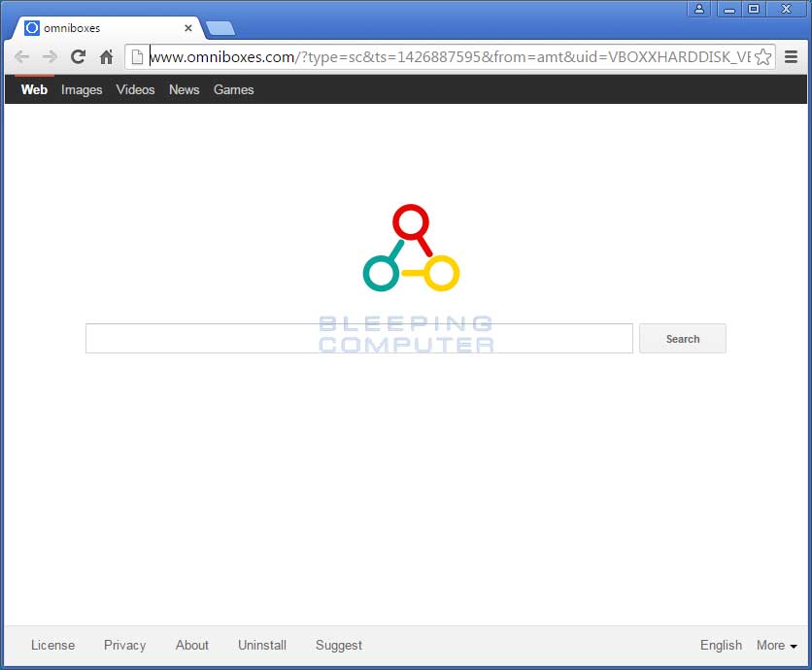Switch to the News search category

[x=184, y=89]
